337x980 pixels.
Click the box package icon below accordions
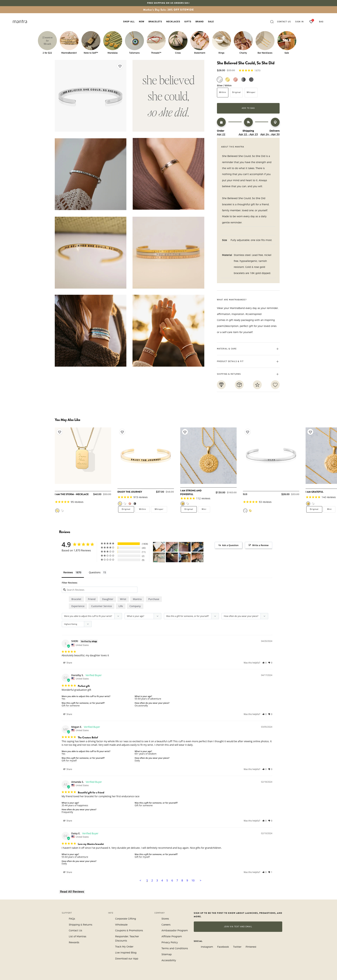[x=239, y=385]
